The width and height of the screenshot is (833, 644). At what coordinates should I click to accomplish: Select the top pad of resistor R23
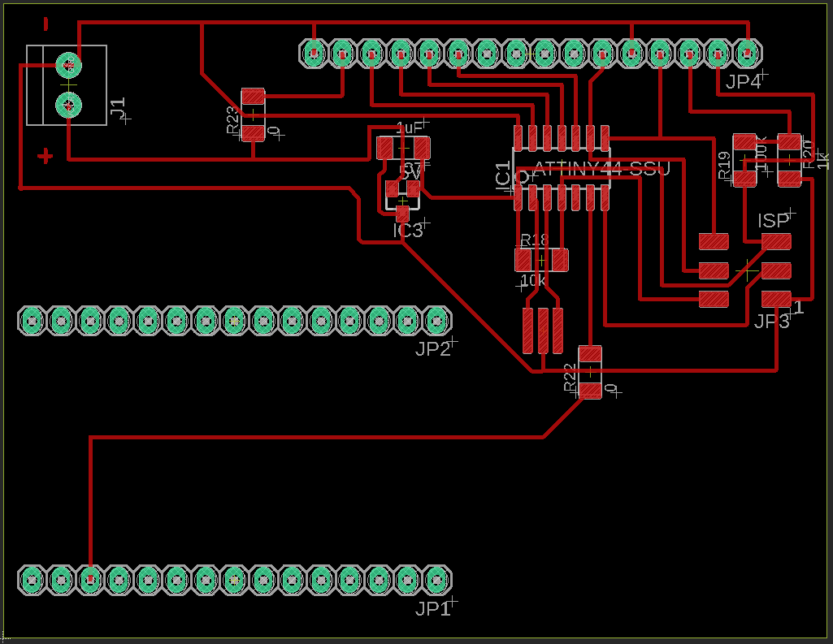[x=253, y=96]
